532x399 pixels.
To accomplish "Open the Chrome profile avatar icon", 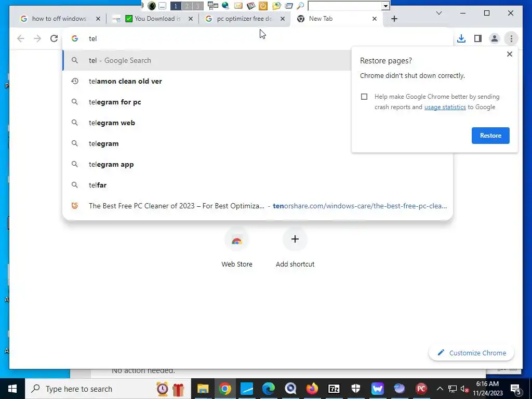I will coord(495,38).
